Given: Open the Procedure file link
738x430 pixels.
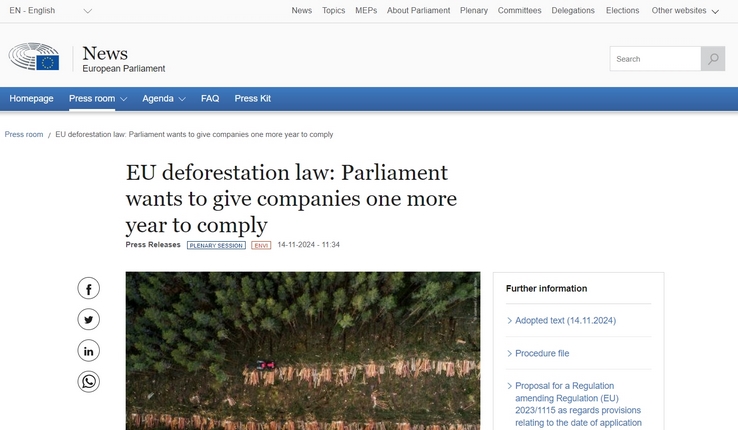Looking at the screenshot, I should [541, 353].
